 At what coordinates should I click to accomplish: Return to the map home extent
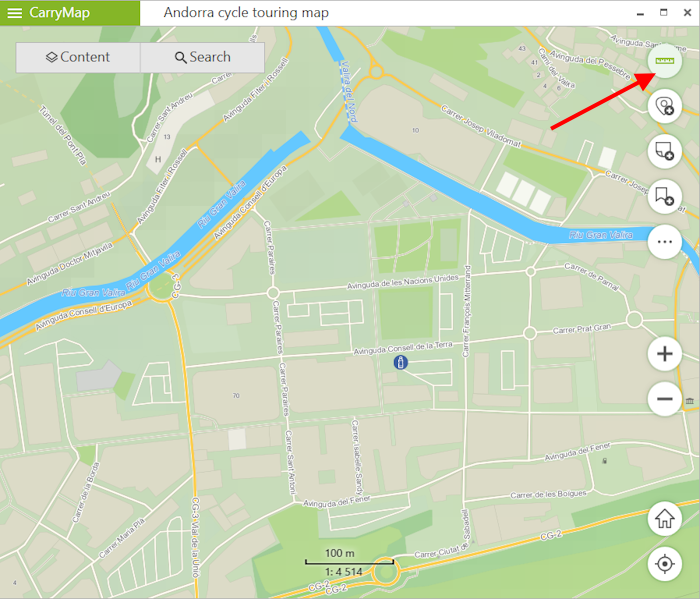pos(664,519)
